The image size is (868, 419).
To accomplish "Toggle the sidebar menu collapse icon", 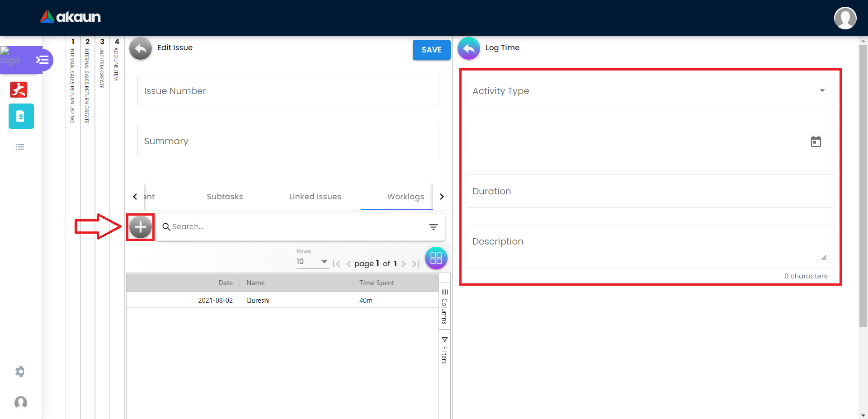I will tap(42, 60).
